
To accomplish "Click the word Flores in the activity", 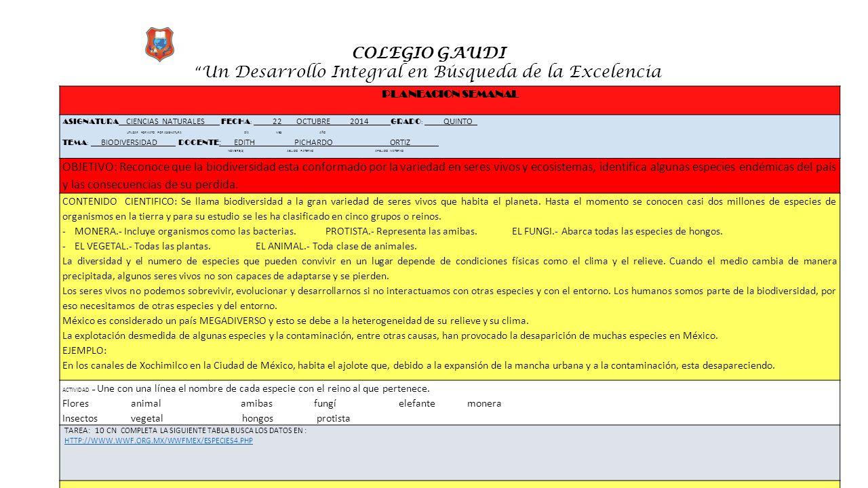I will point(75,403).
